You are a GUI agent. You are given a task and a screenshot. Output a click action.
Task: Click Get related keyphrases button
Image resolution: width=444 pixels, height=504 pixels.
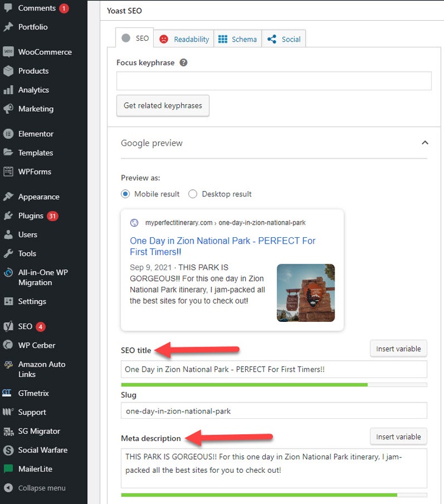[x=163, y=105]
